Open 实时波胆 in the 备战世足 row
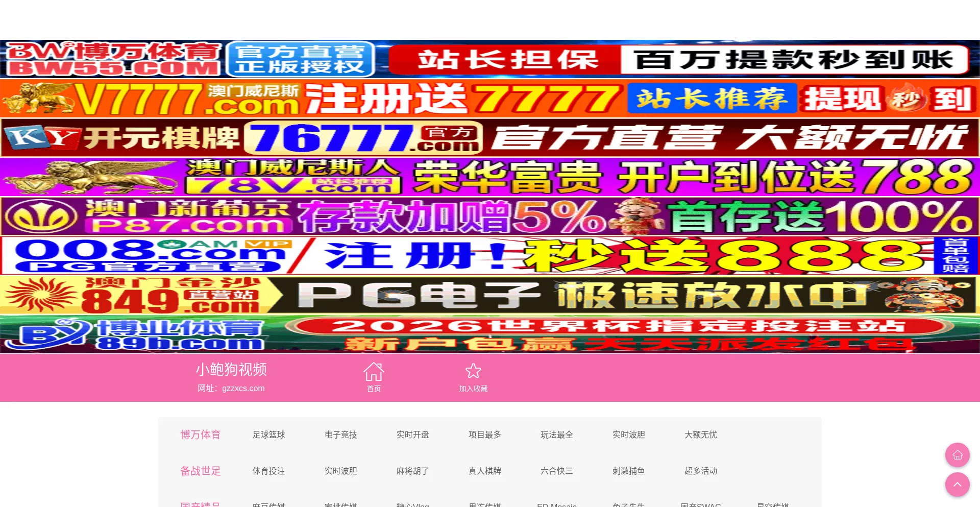The width and height of the screenshot is (980, 507). click(341, 471)
